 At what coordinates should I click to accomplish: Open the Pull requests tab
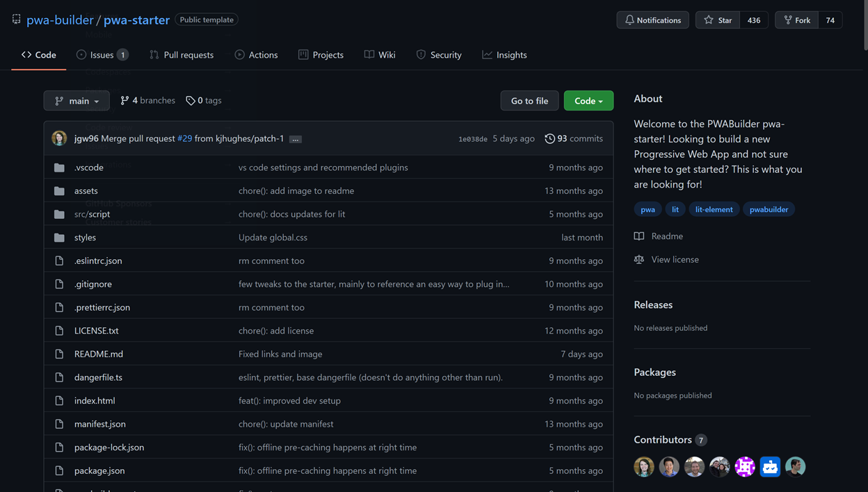(x=182, y=55)
